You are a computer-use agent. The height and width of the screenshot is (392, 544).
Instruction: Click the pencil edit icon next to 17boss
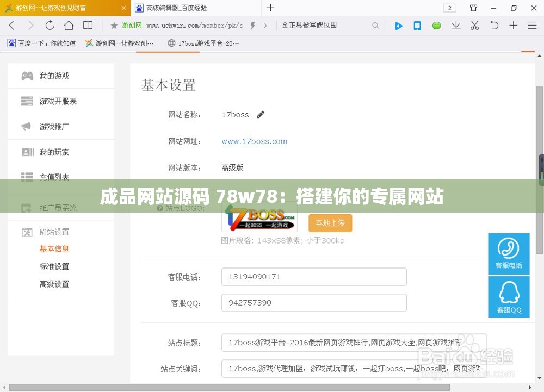coord(261,114)
